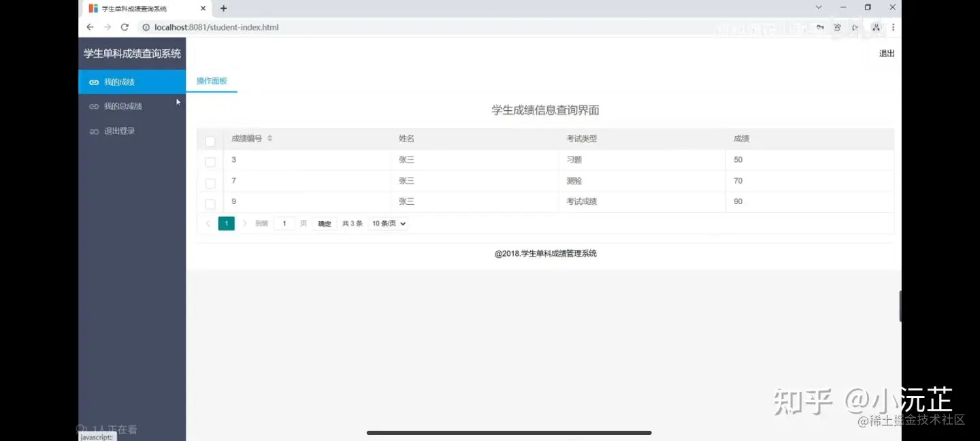The image size is (980, 441).
Task: Click the link icon beside 我的成绩
Action: (94, 82)
